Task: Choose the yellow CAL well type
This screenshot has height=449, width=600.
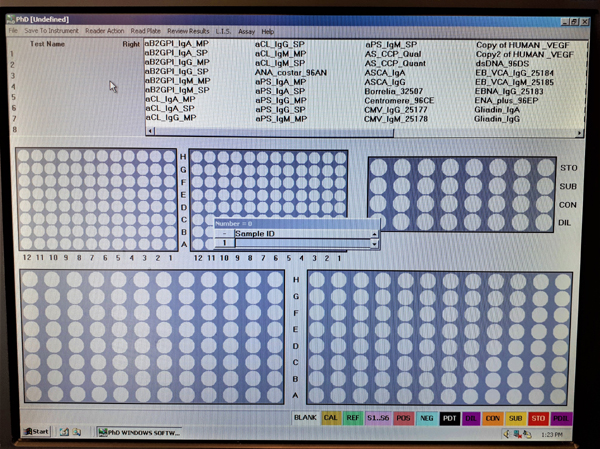Action: click(330, 417)
